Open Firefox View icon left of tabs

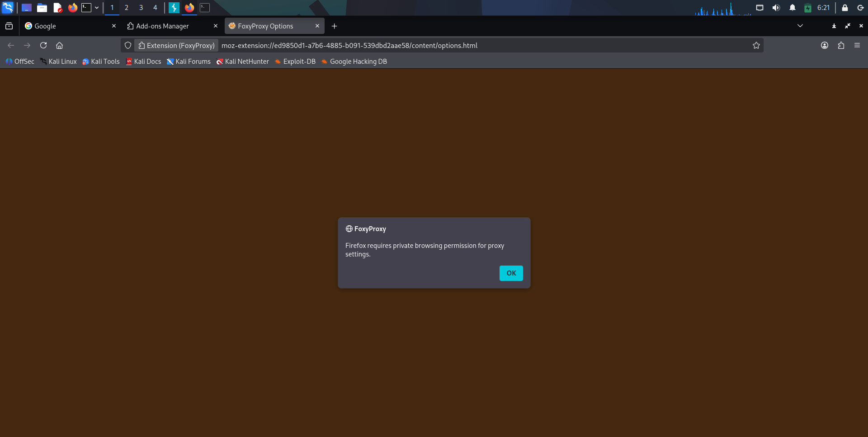(9, 26)
